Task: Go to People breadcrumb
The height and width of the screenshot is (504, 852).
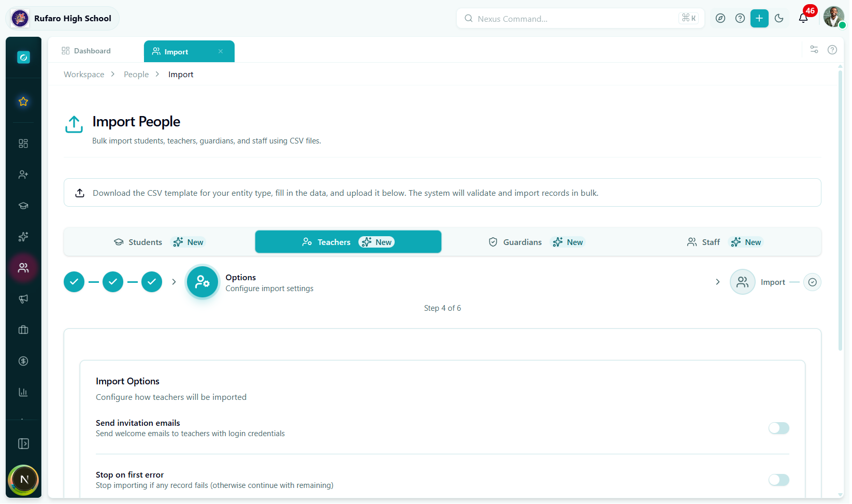Action: (136, 75)
